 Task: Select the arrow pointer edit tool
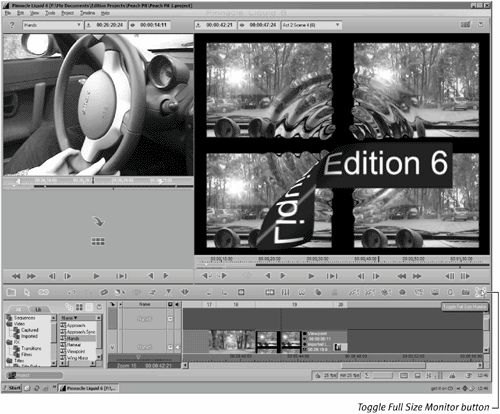tap(27, 293)
